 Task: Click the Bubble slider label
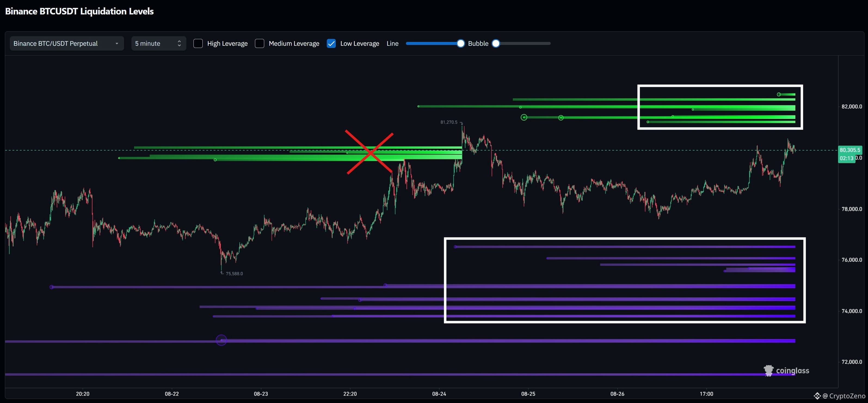(478, 44)
